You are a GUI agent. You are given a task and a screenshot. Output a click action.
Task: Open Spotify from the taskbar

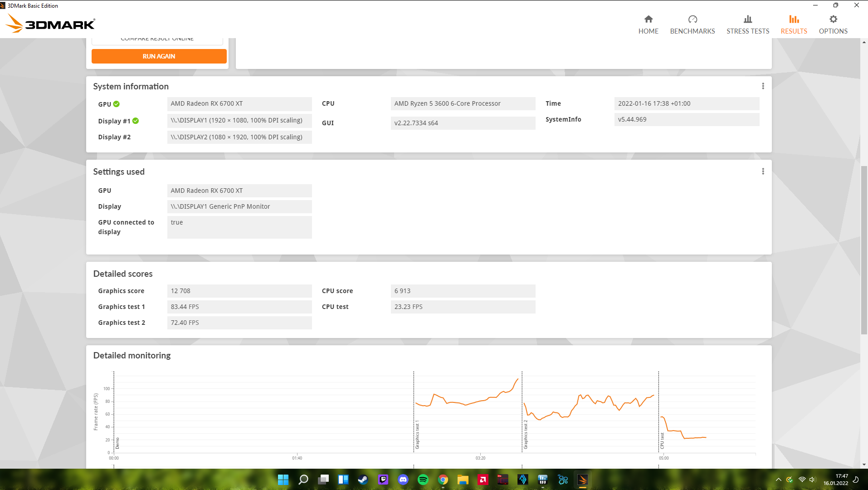(423, 480)
